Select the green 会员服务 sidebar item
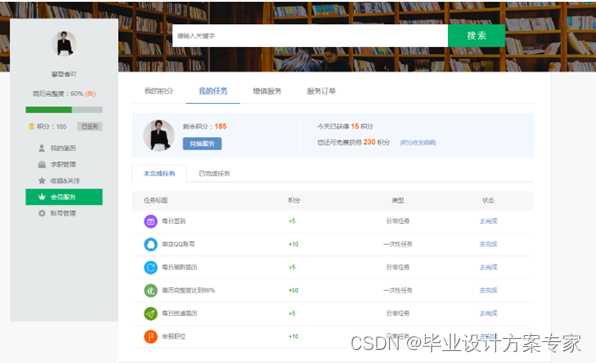 point(64,197)
